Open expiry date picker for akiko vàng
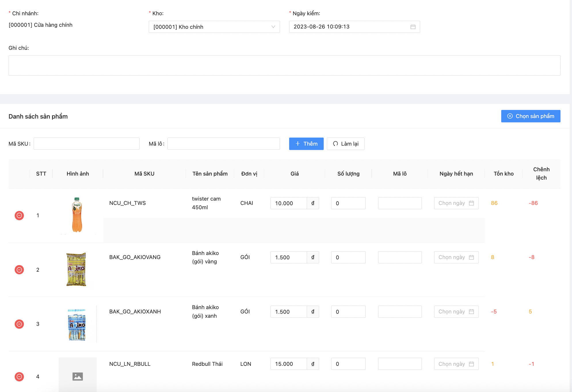572x392 pixels. coord(456,257)
